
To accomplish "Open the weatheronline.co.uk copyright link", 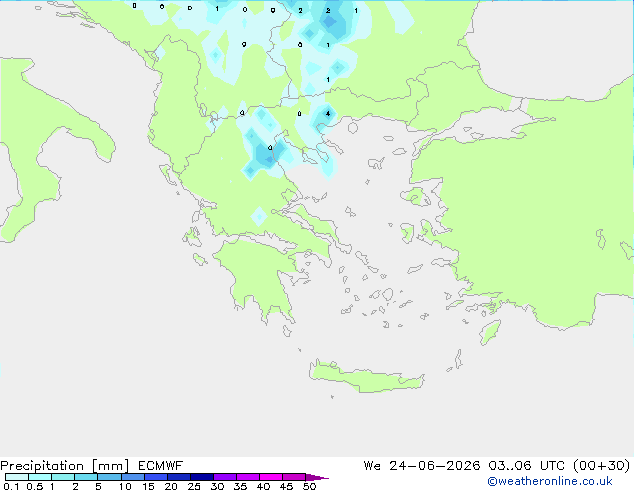I will point(550,481).
